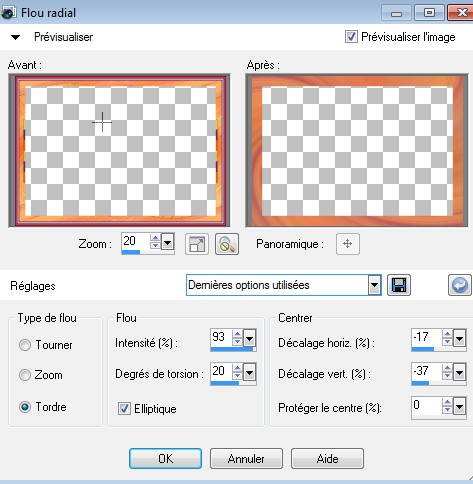Image resolution: width=473 pixels, height=484 pixels.
Task: Open the Zoom value dropdown arrow
Action: pyautogui.click(x=167, y=242)
